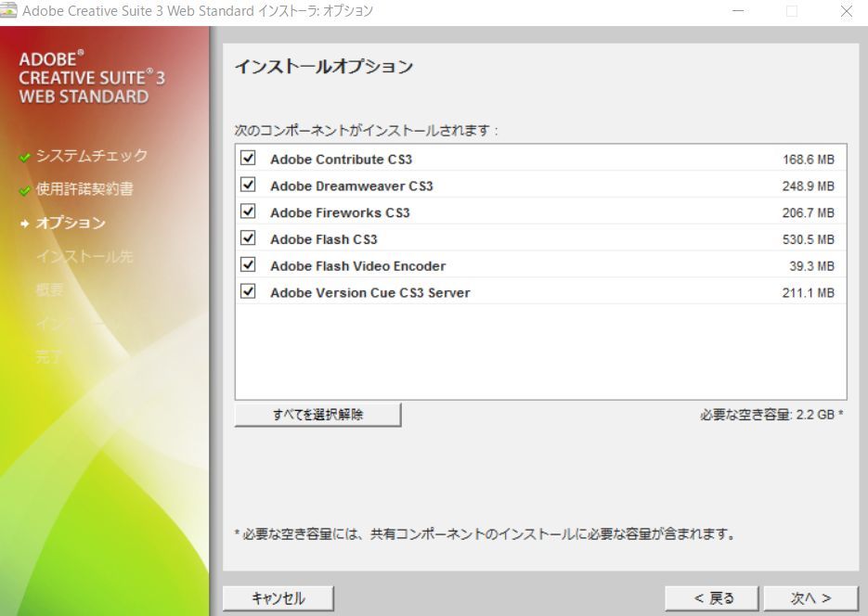Click the Adobe Contribute CS3 label

tap(341, 160)
